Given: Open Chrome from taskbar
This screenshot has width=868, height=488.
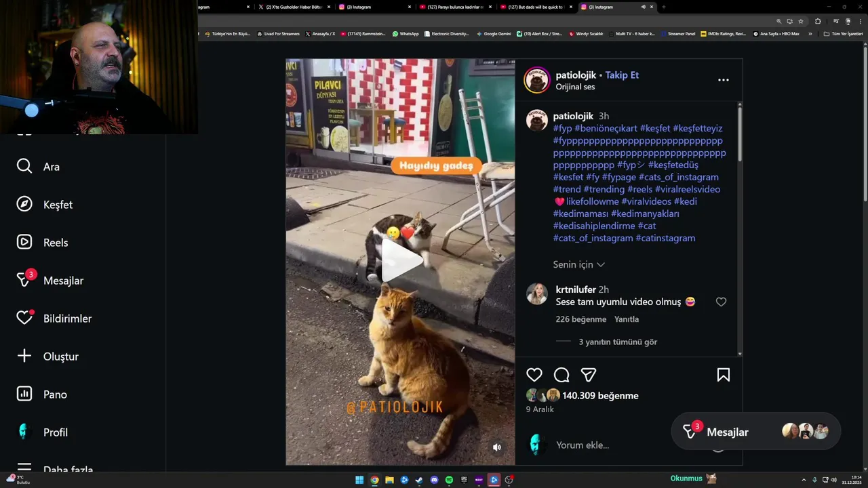Looking at the screenshot, I should click(x=374, y=480).
